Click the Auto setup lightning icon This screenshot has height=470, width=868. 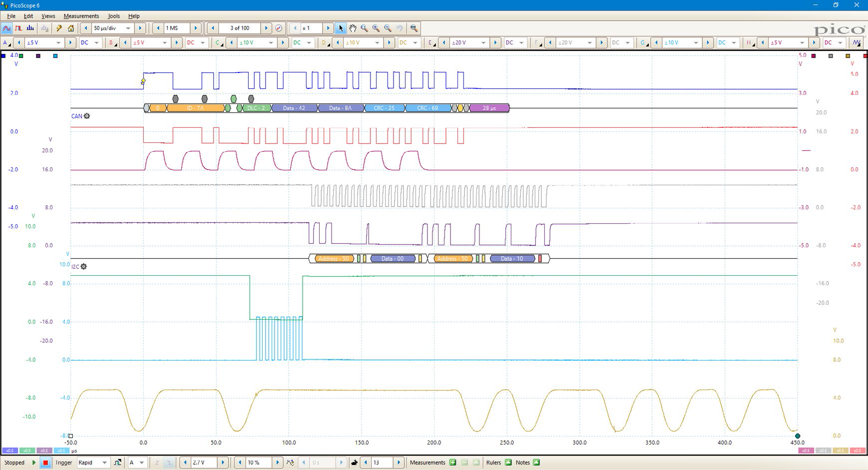[59, 28]
